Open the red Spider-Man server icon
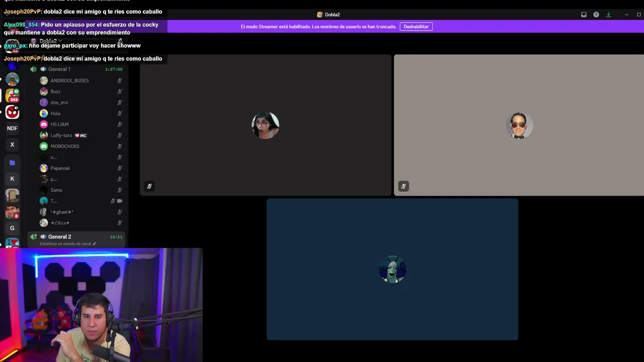This screenshot has width=644, height=362. click(x=12, y=112)
